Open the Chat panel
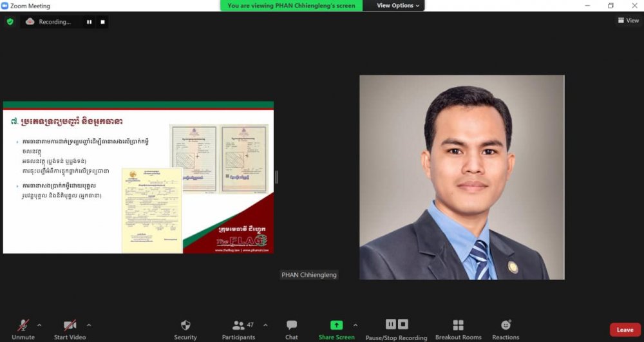The width and height of the screenshot is (644, 342). click(x=292, y=326)
